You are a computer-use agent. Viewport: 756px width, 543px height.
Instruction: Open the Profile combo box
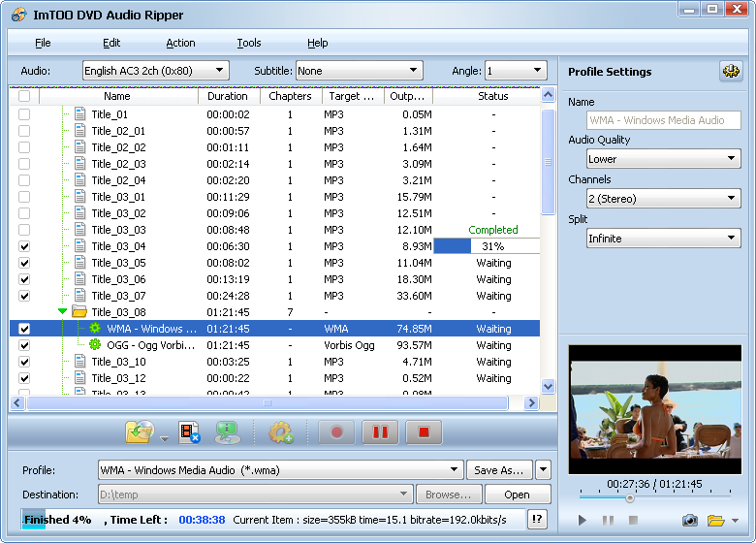(281, 469)
